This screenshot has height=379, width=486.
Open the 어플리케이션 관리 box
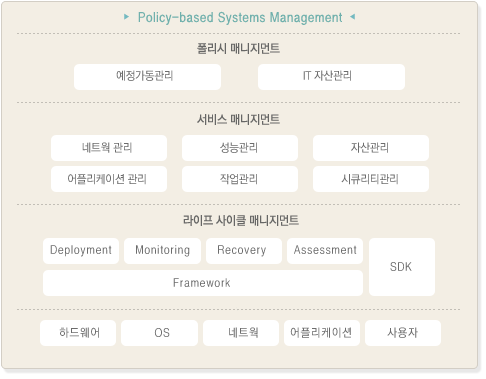point(109,179)
